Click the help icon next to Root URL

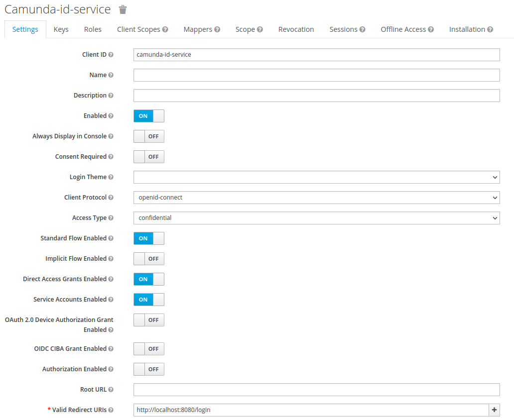coord(111,390)
